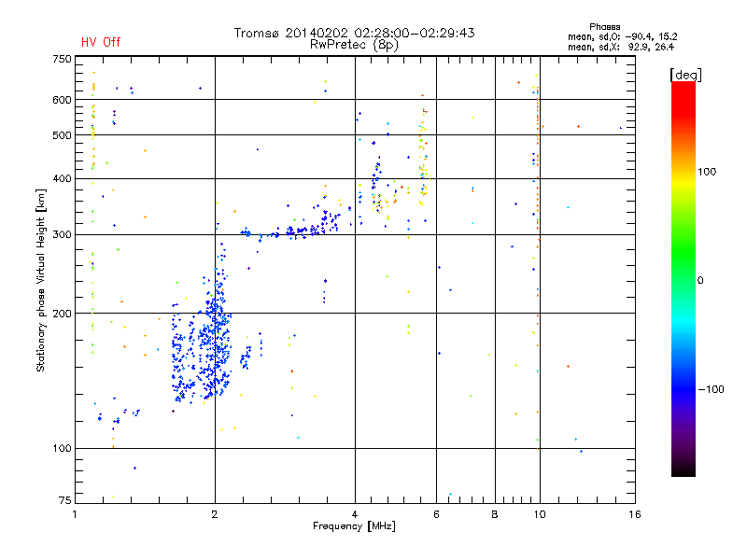Click the '200' height tick label

click(x=63, y=314)
